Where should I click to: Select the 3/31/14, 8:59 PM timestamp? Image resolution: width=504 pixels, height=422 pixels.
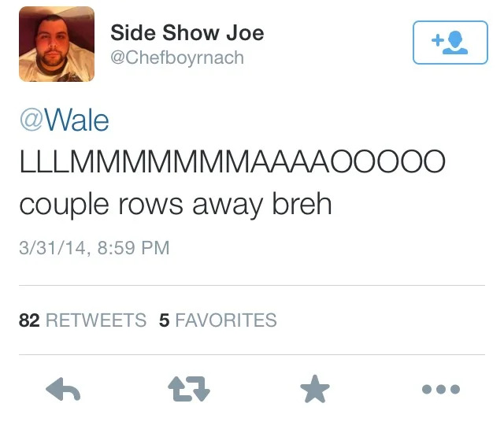click(x=94, y=248)
